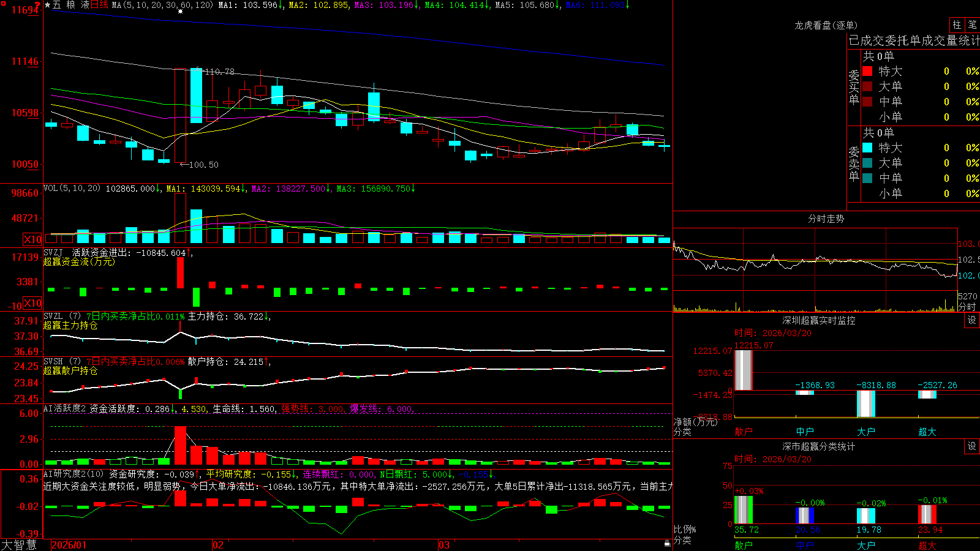
Task: Click the -2527.26 value for 超大
Action: click(937, 385)
